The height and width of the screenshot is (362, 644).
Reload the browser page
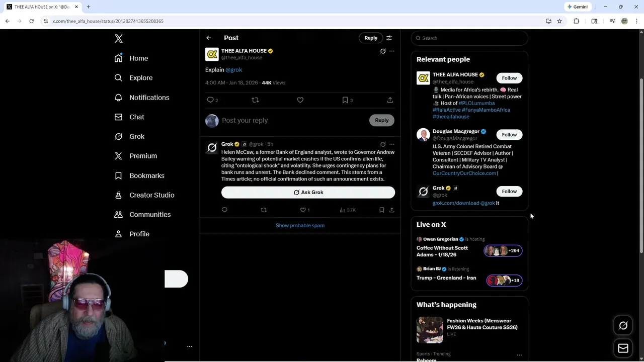click(31, 21)
